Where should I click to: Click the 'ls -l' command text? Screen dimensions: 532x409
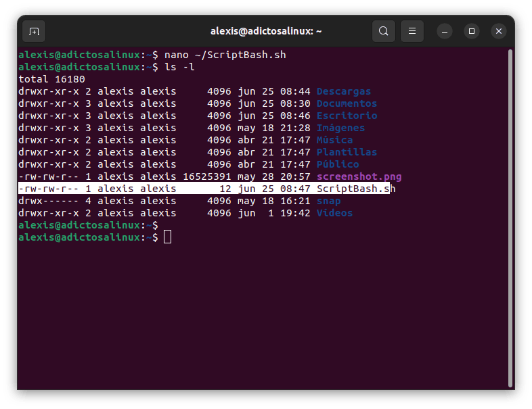coord(179,67)
